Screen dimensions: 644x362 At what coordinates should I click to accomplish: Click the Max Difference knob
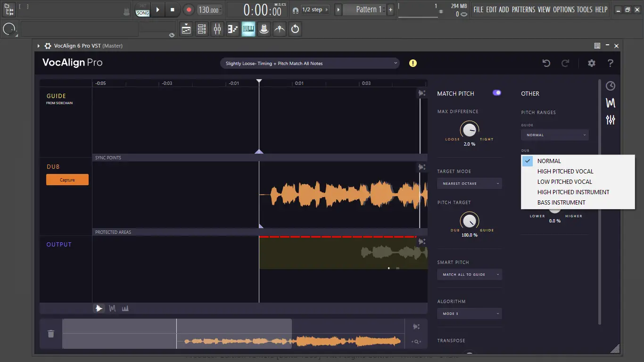coord(469,130)
